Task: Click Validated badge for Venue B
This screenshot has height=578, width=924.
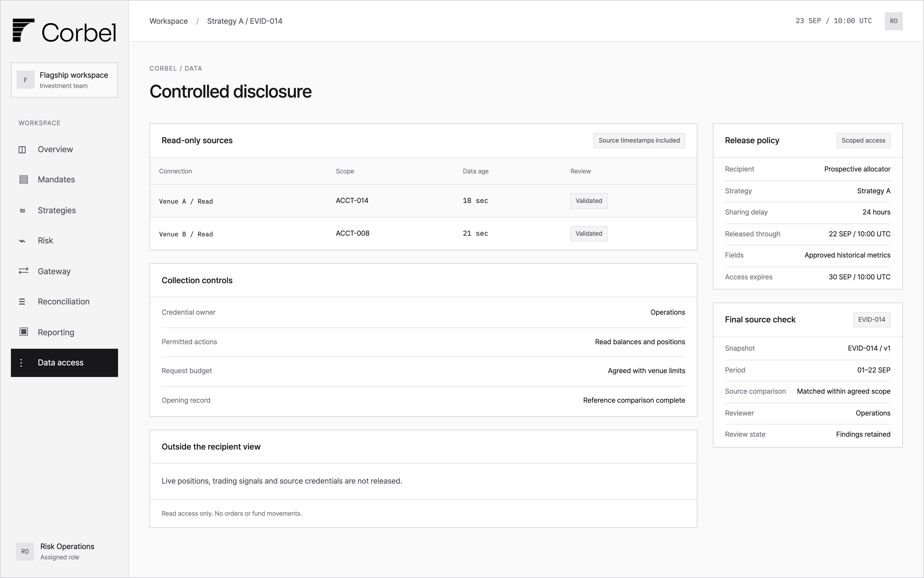Action: [589, 234]
